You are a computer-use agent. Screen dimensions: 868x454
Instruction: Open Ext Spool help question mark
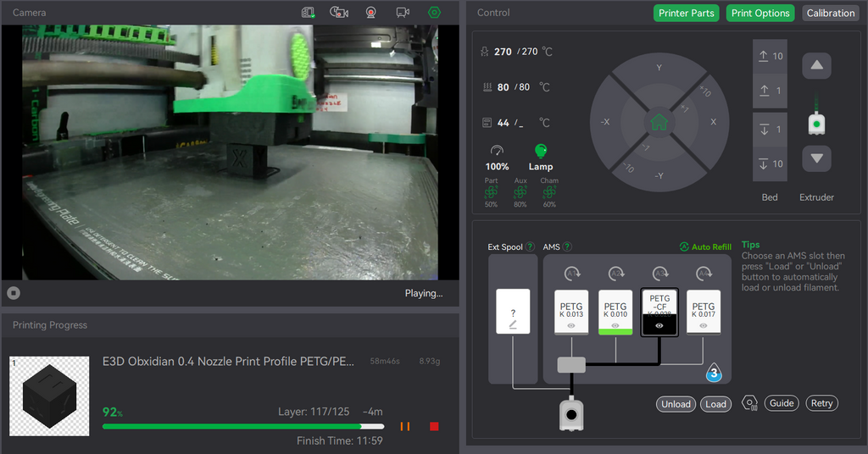(x=530, y=246)
